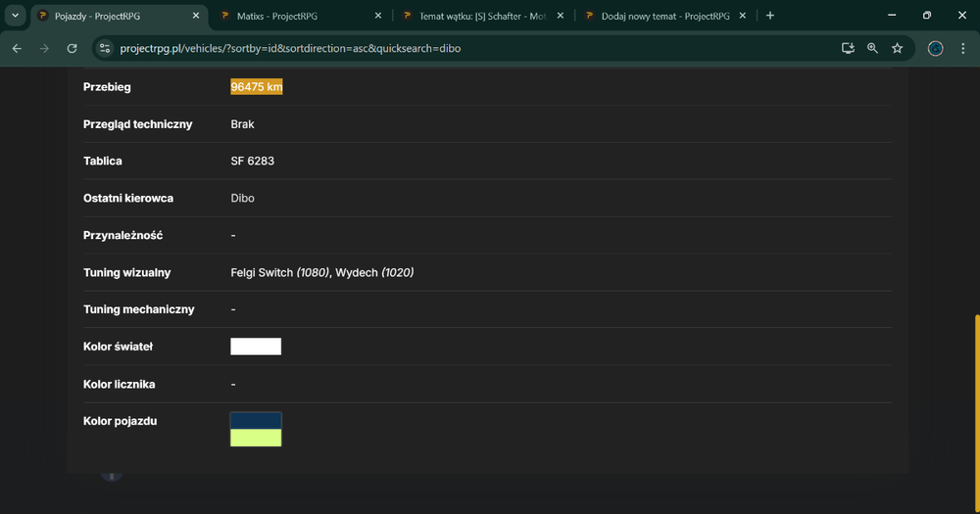This screenshot has height=514, width=980.
Task: Click the white Kolor świateł swatch
Action: pos(256,347)
